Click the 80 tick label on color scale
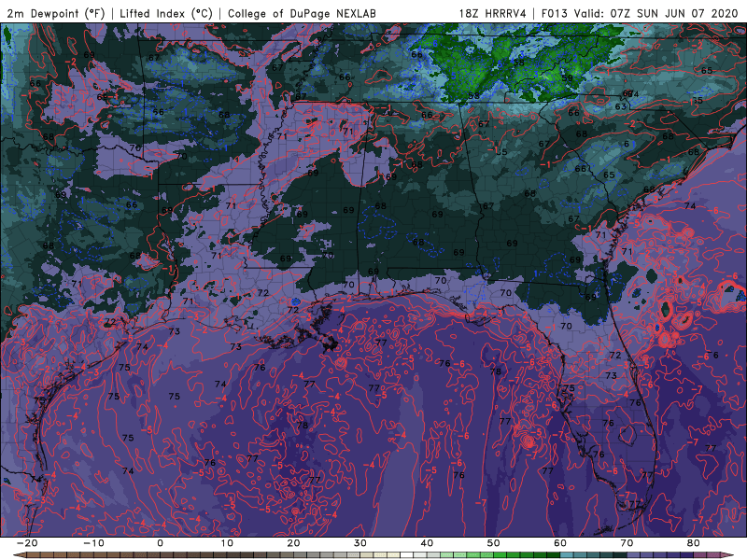The image size is (747, 560). (694, 543)
